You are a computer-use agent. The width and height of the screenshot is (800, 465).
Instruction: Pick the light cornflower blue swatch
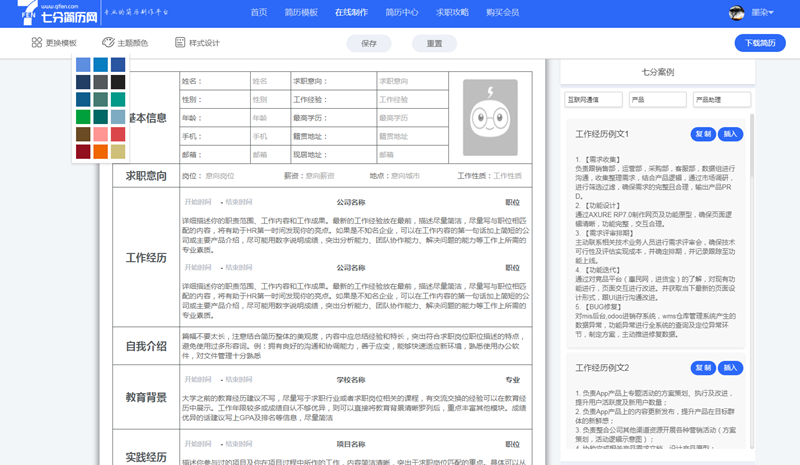click(x=83, y=65)
